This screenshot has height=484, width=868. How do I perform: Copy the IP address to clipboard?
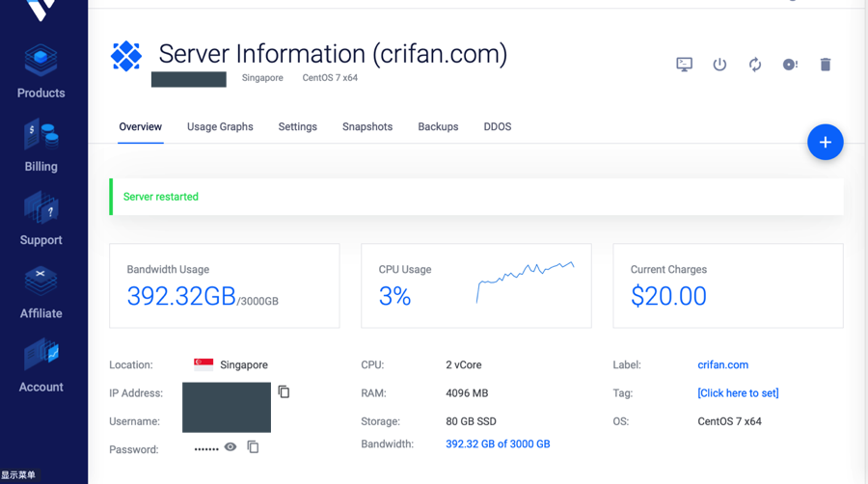(284, 392)
